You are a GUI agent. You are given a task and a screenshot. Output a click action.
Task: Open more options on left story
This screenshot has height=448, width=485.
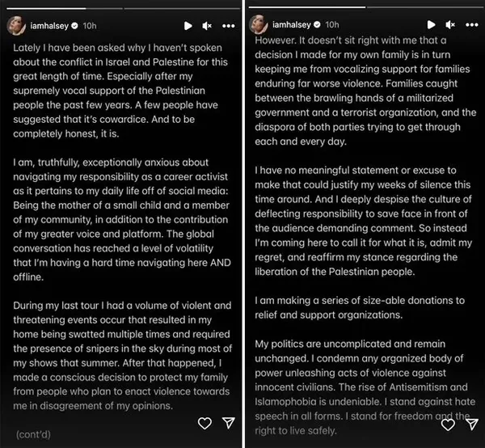228,26
